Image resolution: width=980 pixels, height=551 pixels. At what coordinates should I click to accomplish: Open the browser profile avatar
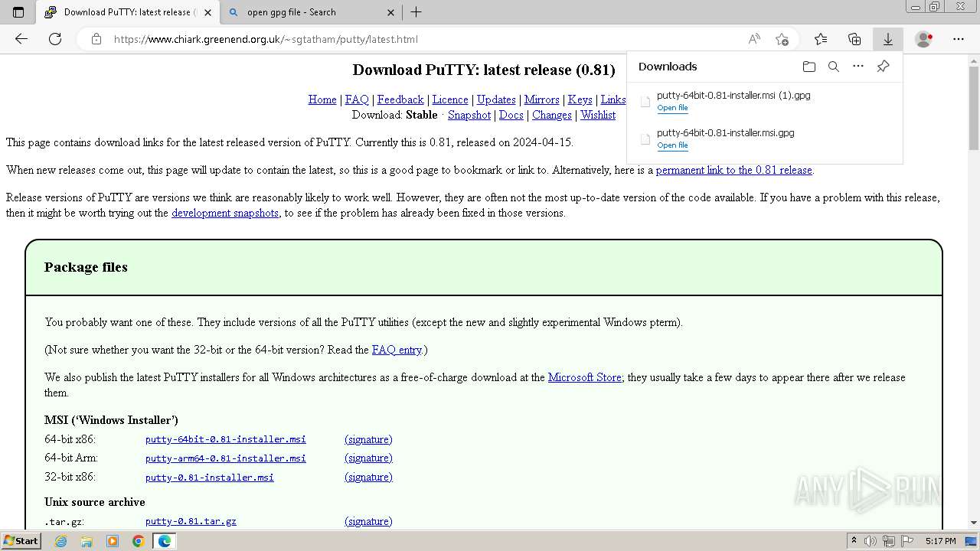[x=924, y=39]
